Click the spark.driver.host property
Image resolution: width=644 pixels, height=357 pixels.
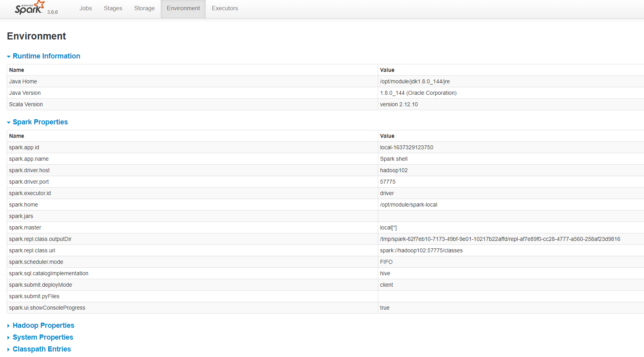[x=30, y=170]
